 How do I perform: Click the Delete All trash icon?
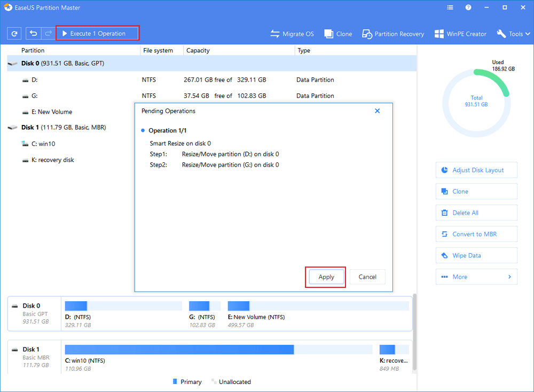444,213
